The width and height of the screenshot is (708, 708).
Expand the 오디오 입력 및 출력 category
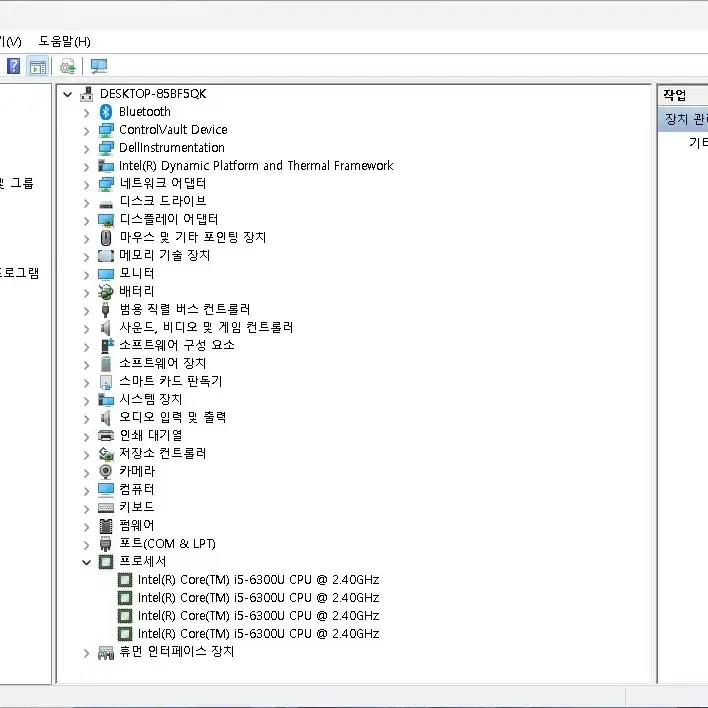pos(86,419)
